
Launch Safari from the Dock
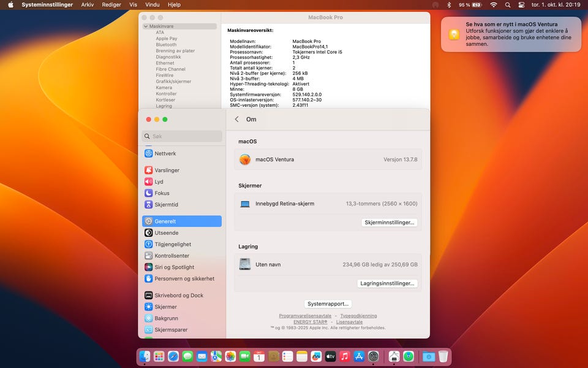click(x=173, y=356)
